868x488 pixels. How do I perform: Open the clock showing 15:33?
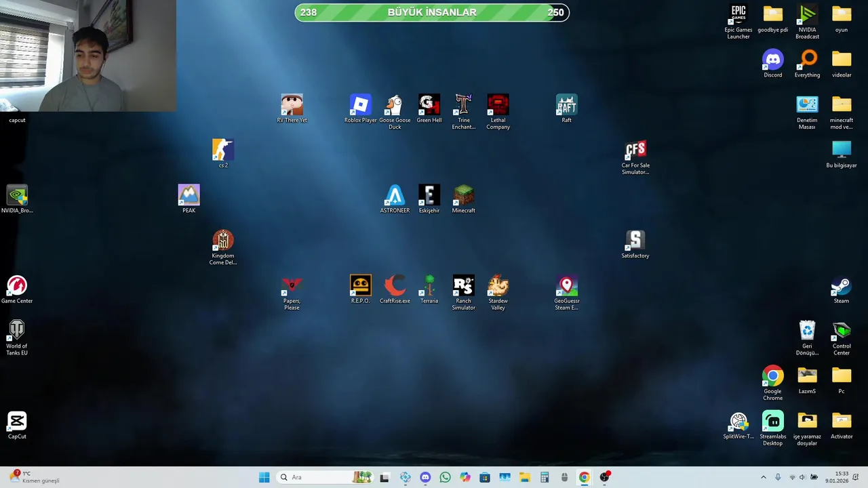837,477
